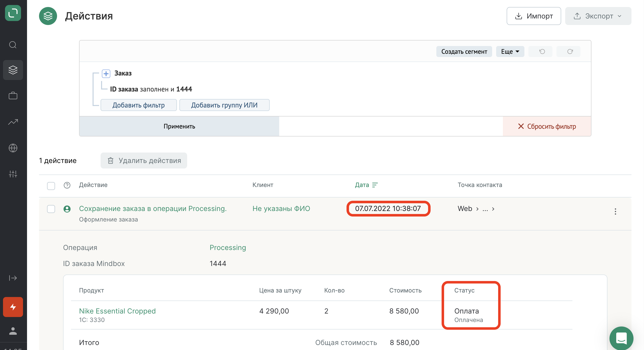This screenshot has height=350, width=644.
Task: Click the Mindbox logo in sidebar
Action: click(13, 13)
